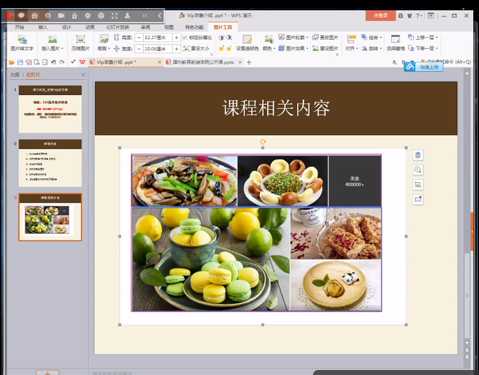Click the increase contrast icon
The width and height of the screenshot is (479, 375).
pos(222,38)
